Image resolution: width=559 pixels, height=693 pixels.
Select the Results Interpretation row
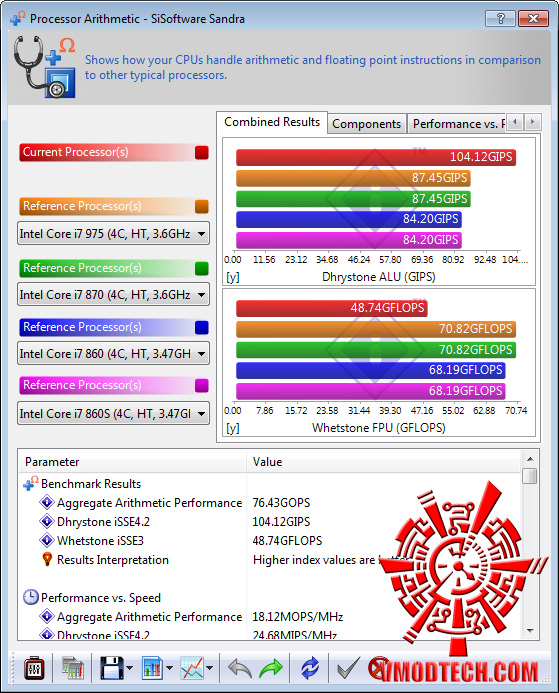(270, 560)
